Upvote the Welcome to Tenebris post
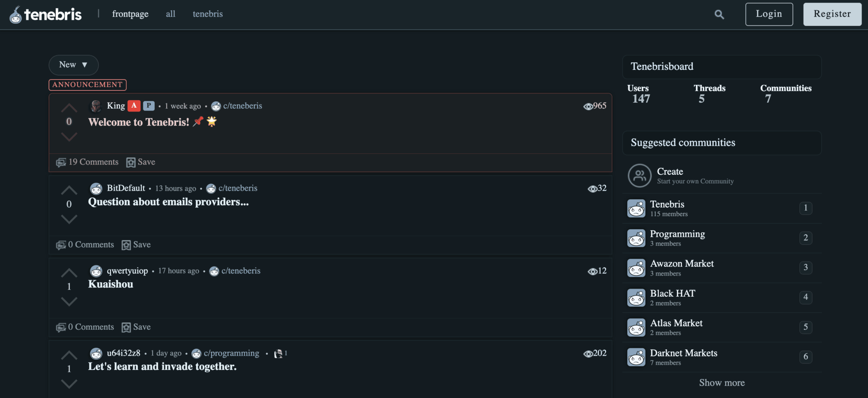This screenshot has height=398, width=868. (69, 108)
